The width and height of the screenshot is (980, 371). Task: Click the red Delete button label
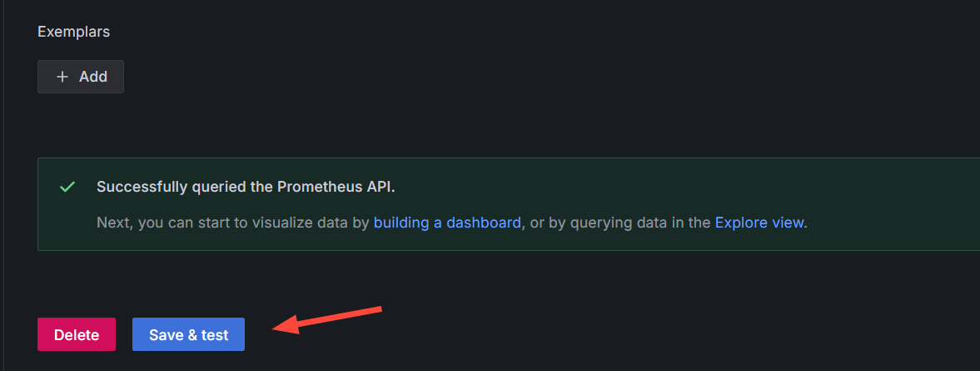77,335
